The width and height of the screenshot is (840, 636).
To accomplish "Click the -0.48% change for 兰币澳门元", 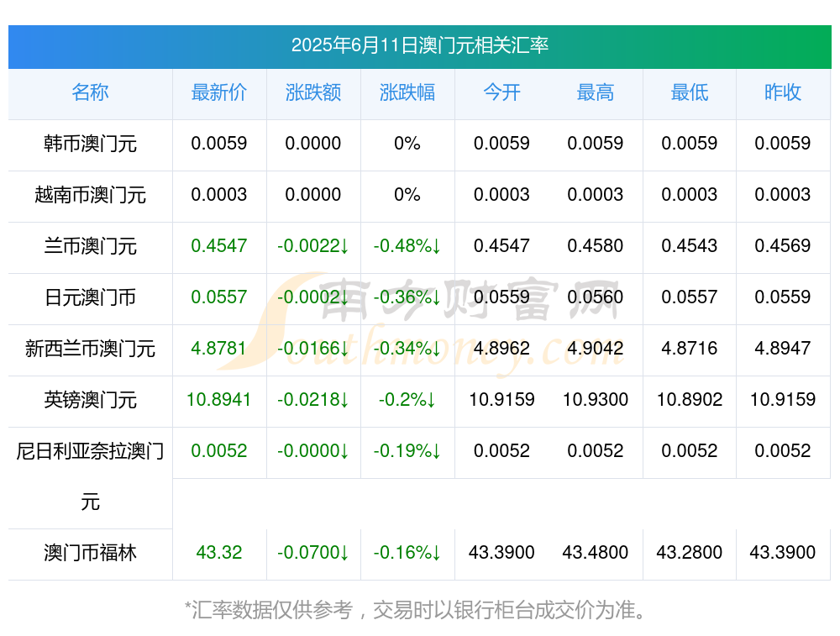I will (x=407, y=246).
